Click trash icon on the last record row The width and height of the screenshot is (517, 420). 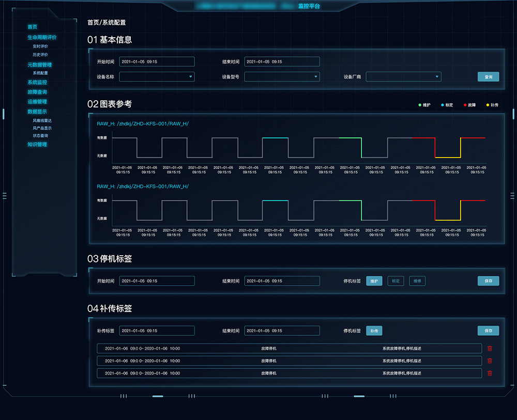490,373
